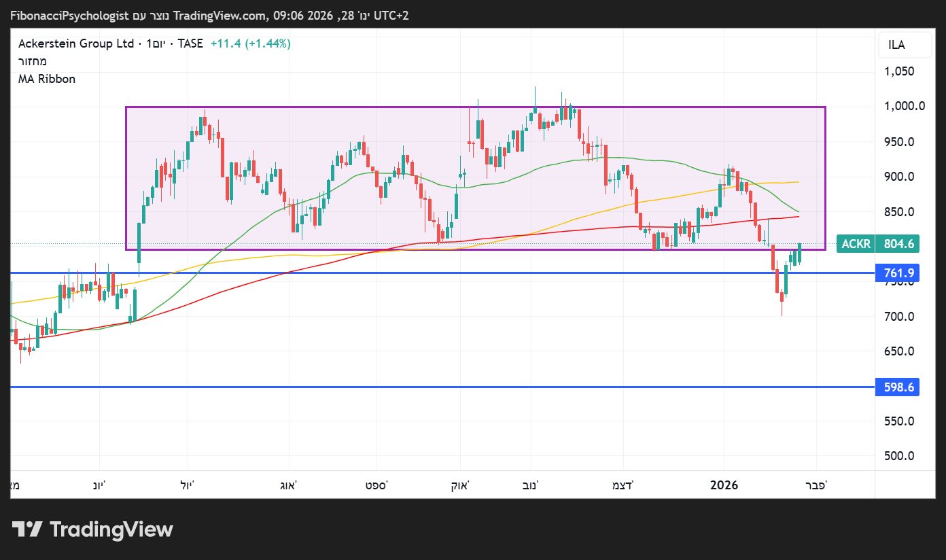Click the 900.0 price axis label

(899, 176)
